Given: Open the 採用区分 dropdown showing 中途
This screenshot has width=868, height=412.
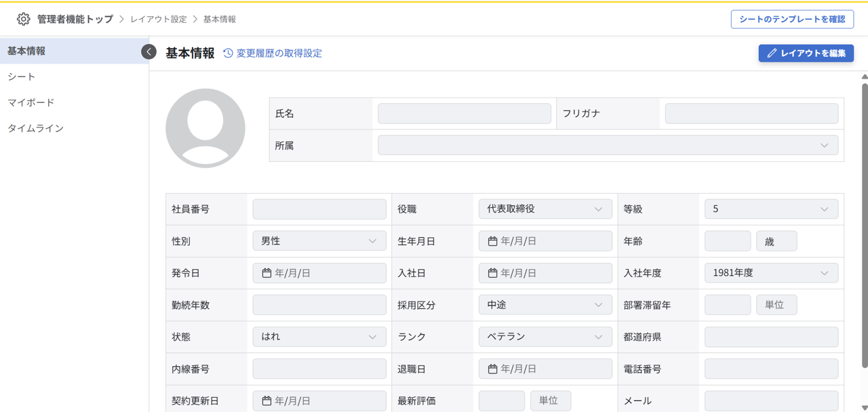Looking at the screenshot, I should [545, 305].
